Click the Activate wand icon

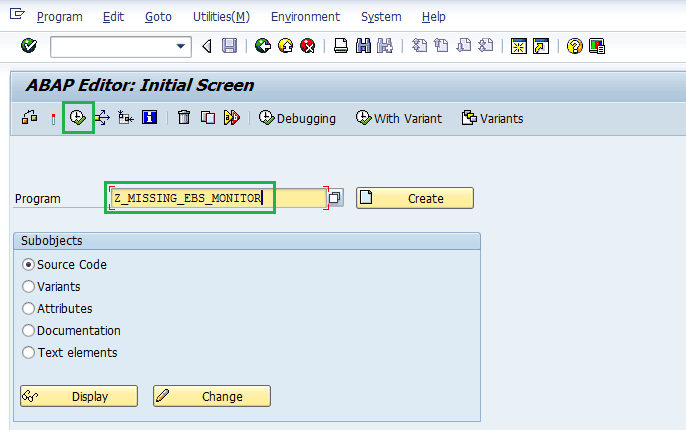tap(53, 118)
